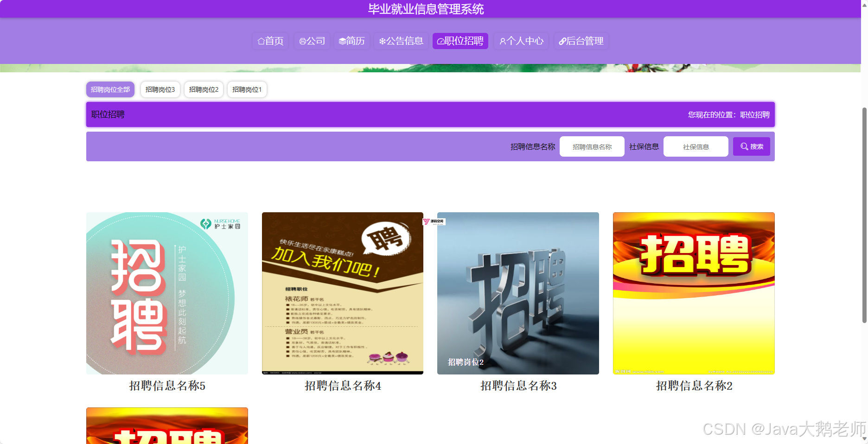Click the 搜索 search button

coord(752,146)
